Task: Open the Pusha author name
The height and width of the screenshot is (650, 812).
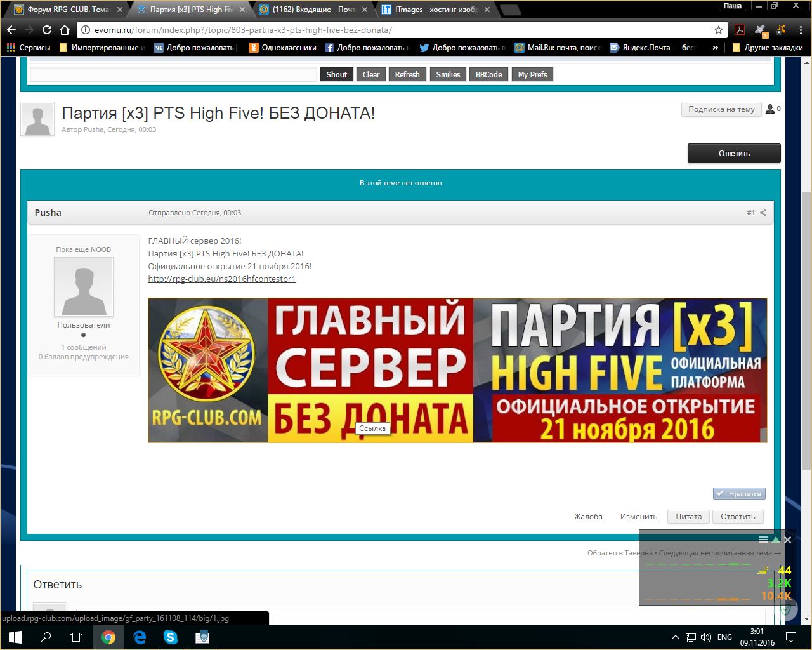Action: click(48, 213)
